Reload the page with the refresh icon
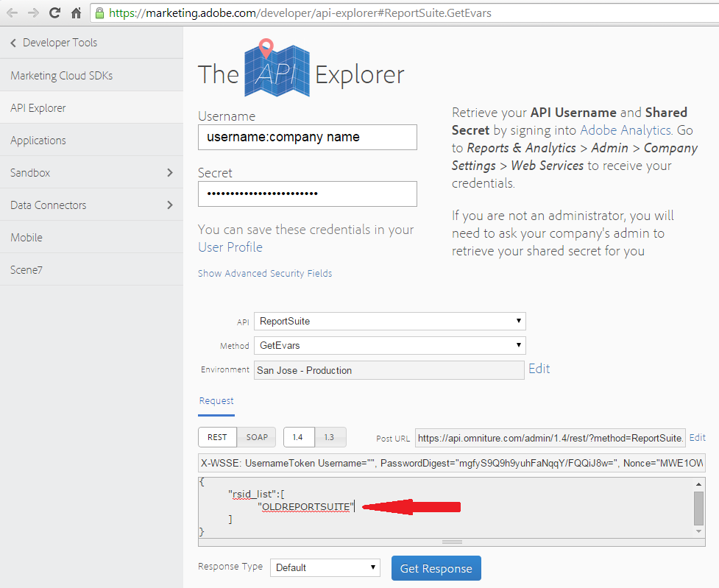 click(55, 13)
